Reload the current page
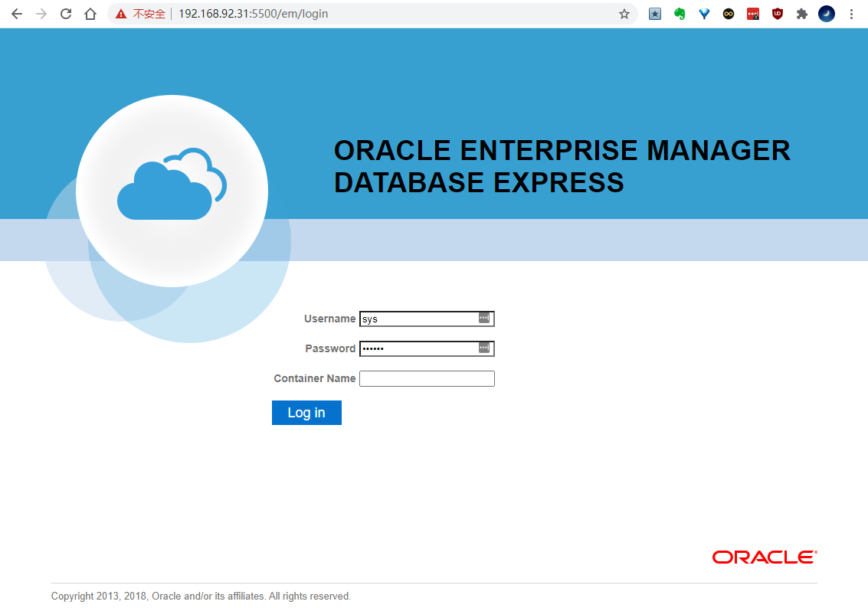Screen dimensions: 868x608 [66, 14]
